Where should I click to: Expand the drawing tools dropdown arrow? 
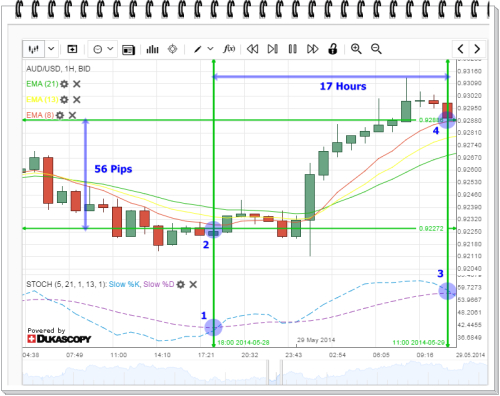coord(210,49)
